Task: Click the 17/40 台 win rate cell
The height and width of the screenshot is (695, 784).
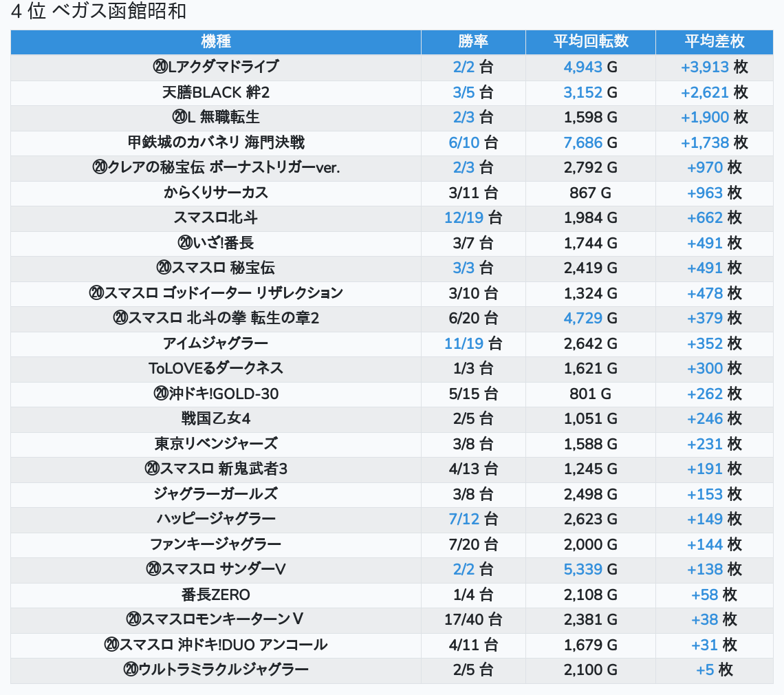Action: [473, 619]
